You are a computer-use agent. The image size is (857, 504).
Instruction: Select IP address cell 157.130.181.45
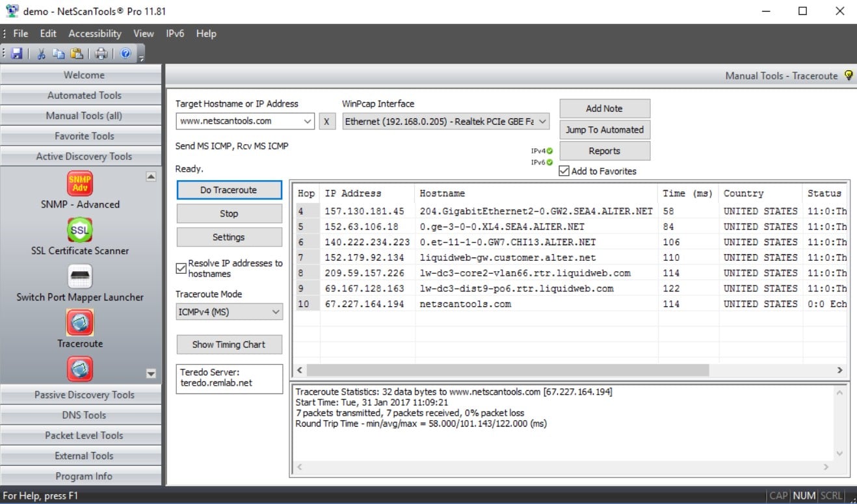364,211
